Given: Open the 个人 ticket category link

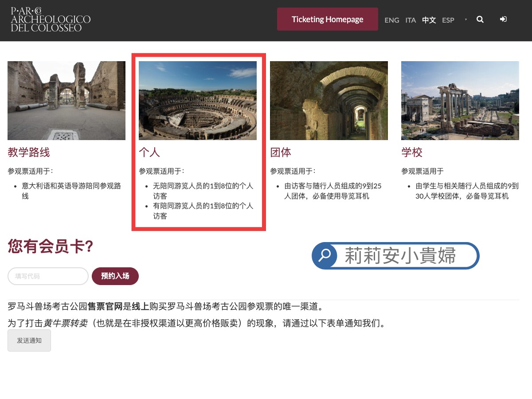Looking at the screenshot, I should [x=149, y=152].
